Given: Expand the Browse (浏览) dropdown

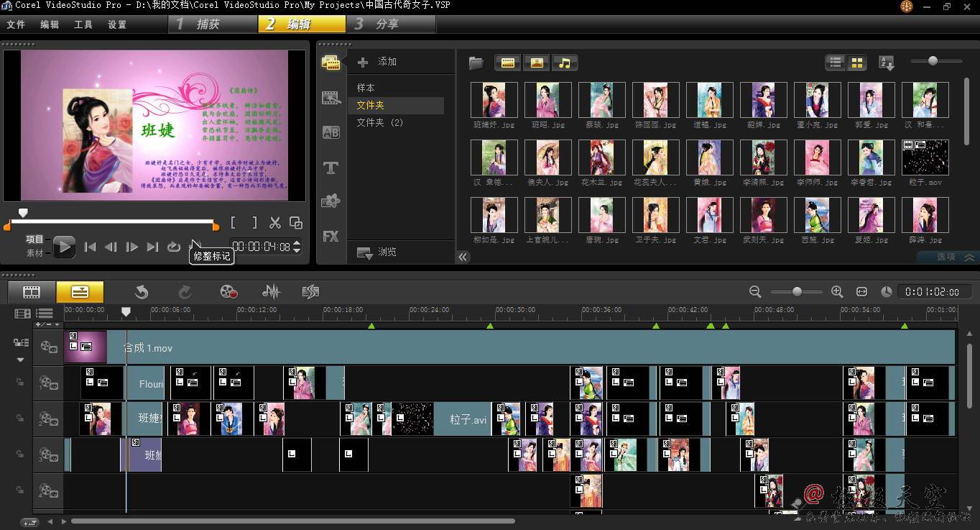Looking at the screenshot, I should (x=377, y=252).
